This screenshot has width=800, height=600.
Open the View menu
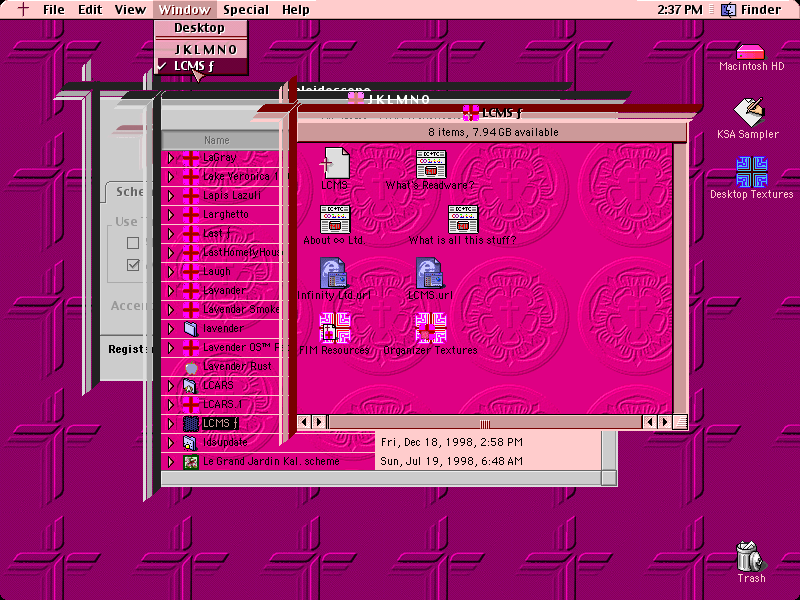[130, 9]
